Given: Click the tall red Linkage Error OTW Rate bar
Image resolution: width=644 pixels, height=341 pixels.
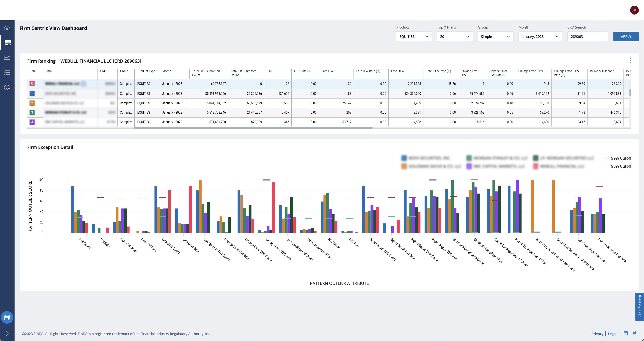Looking at the screenshot, I should (274, 208).
